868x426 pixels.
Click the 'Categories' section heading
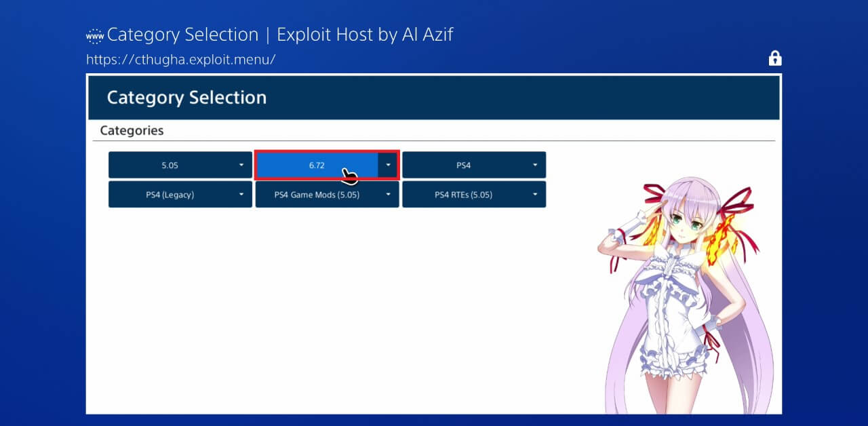[132, 130]
